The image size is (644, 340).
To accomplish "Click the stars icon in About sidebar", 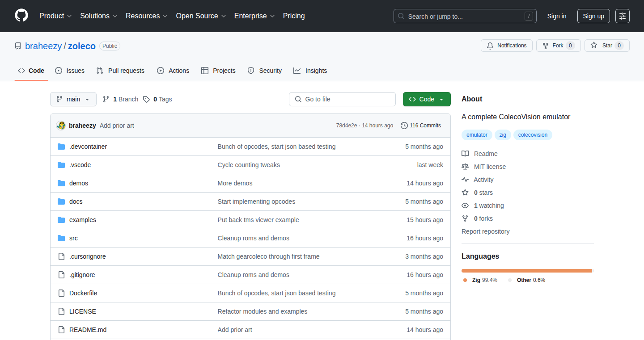I will coord(465,193).
